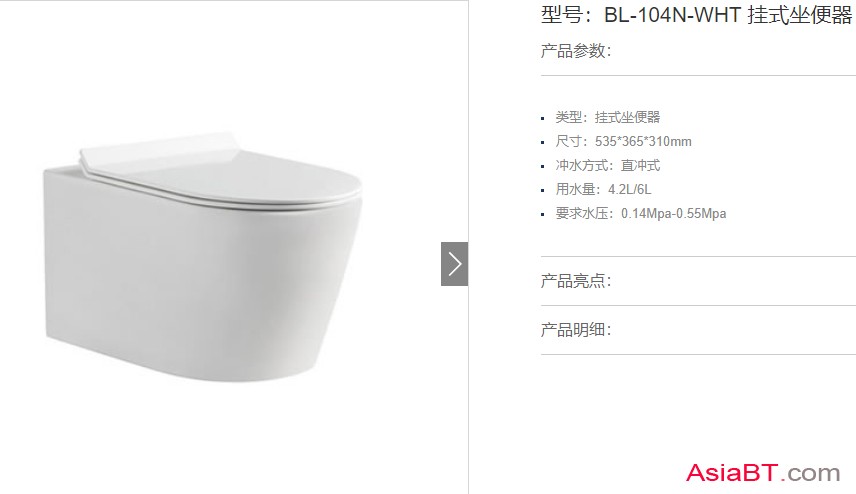Image resolution: width=856 pixels, height=494 pixels.
Task: Expand the 产品参数 section
Action: pos(576,51)
